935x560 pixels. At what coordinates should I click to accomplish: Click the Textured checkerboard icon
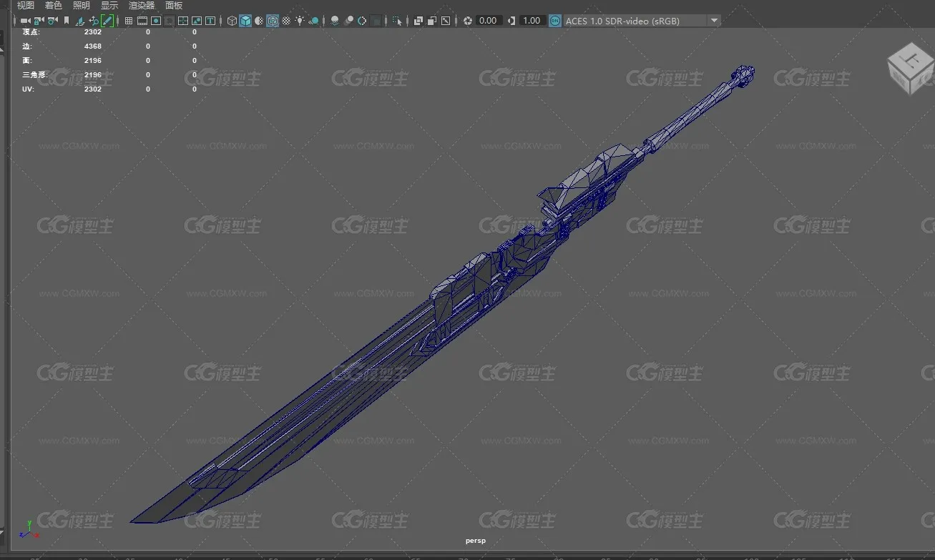click(x=286, y=21)
